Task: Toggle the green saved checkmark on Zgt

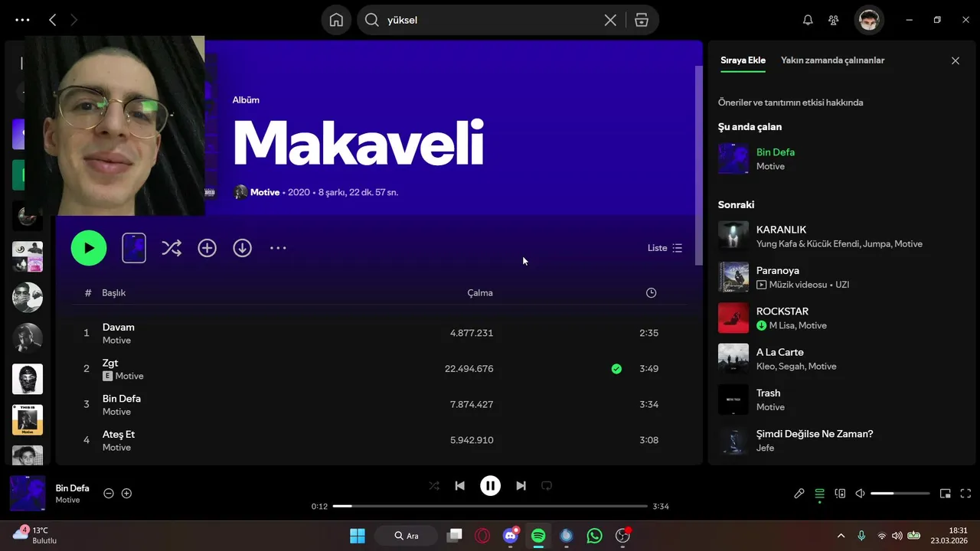Action: point(616,369)
